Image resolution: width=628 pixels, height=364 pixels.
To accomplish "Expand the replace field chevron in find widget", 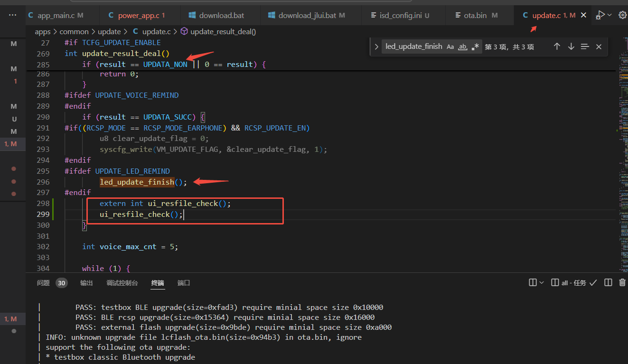I will point(376,47).
